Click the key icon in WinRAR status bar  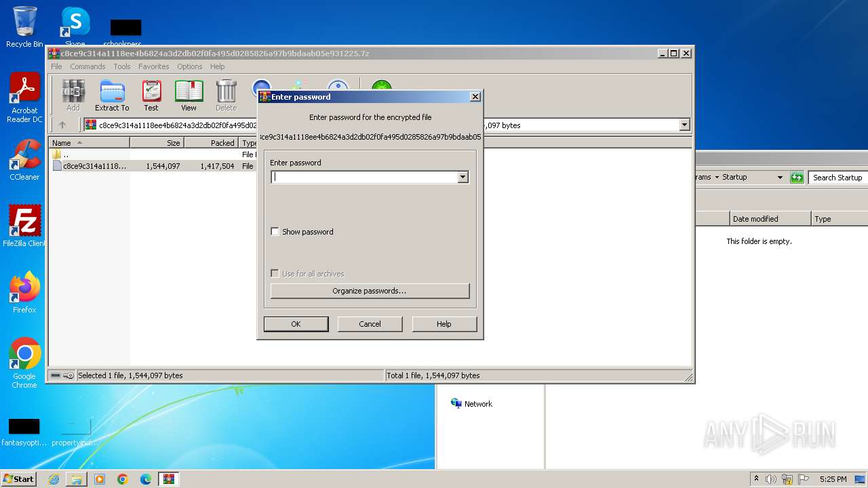(x=68, y=375)
